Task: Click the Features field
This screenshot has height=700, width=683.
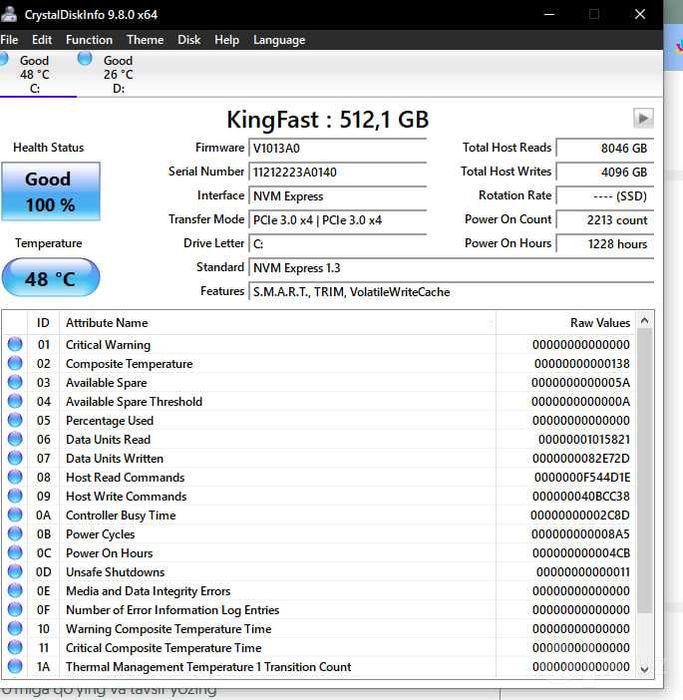Action: click(x=451, y=292)
